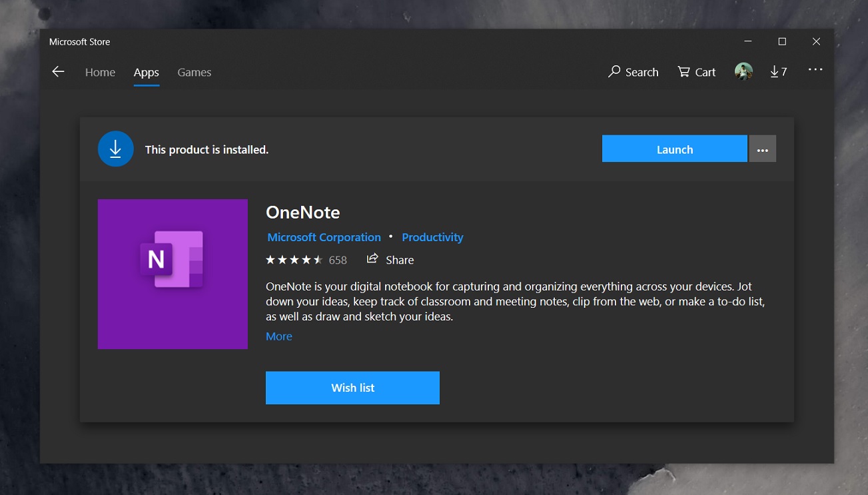Open the Cart
Image resolution: width=868 pixels, height=495 pixels.
coord(697,72)
